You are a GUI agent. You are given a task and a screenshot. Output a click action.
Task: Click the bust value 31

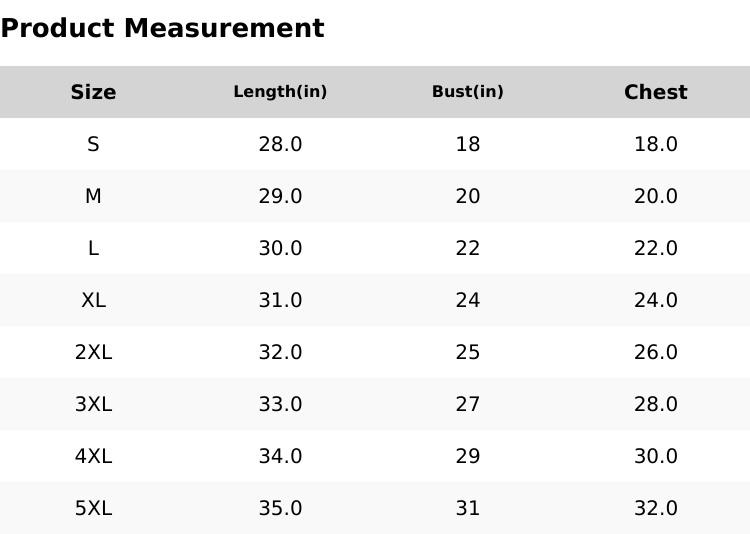[467, 508]
